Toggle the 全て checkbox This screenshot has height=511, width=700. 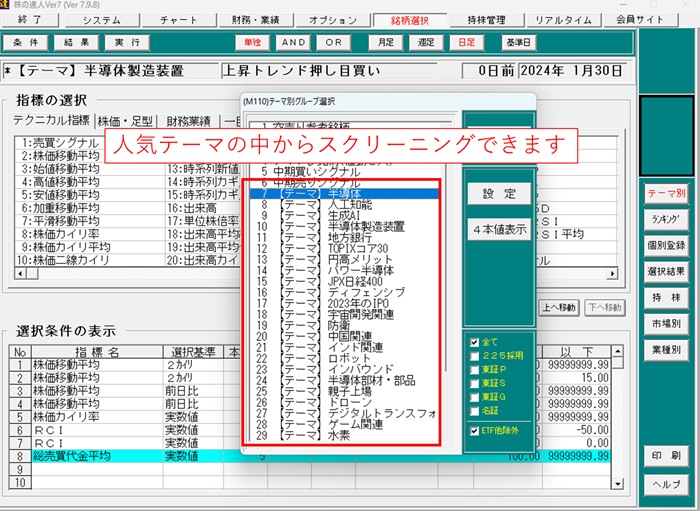pyautogui.click(x=474, y=342)
